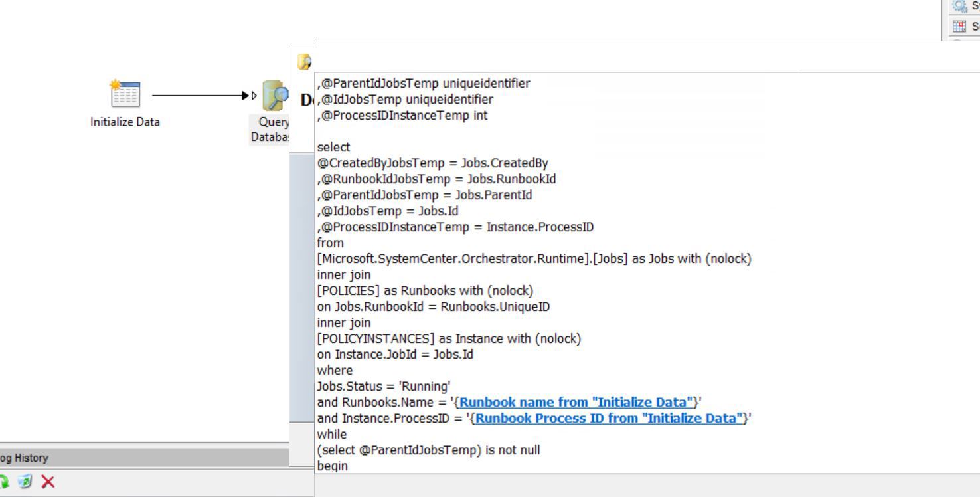
Task: Click the 'where' keyword line
Action: [335, 371]
